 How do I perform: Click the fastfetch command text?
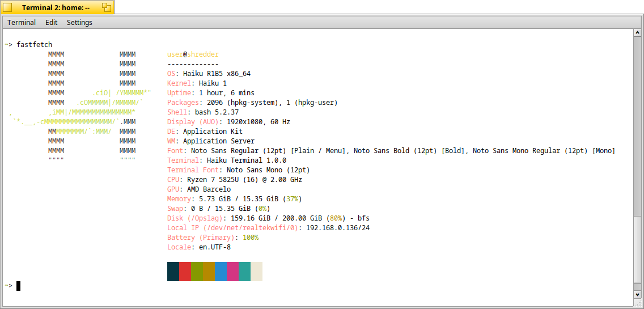tap(35, 45)
